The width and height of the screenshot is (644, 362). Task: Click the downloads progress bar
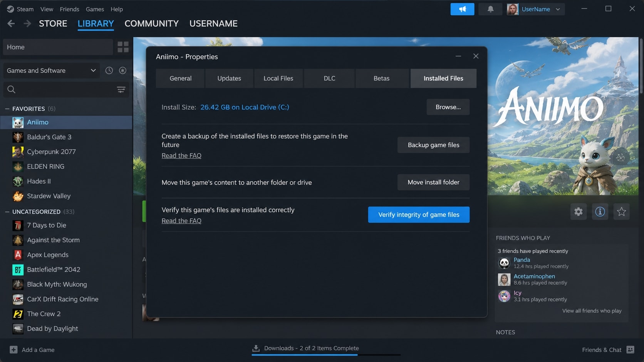pyautogui.click(x=326, y=355)
